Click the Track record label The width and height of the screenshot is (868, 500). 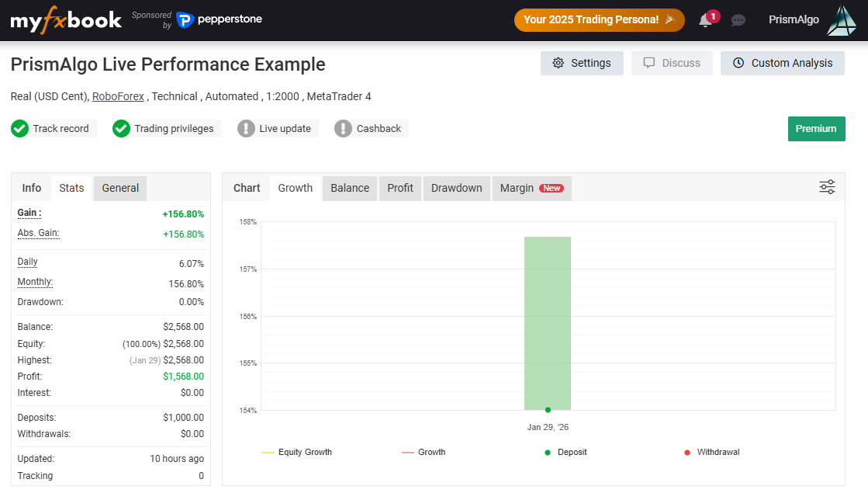click(61, 129)
